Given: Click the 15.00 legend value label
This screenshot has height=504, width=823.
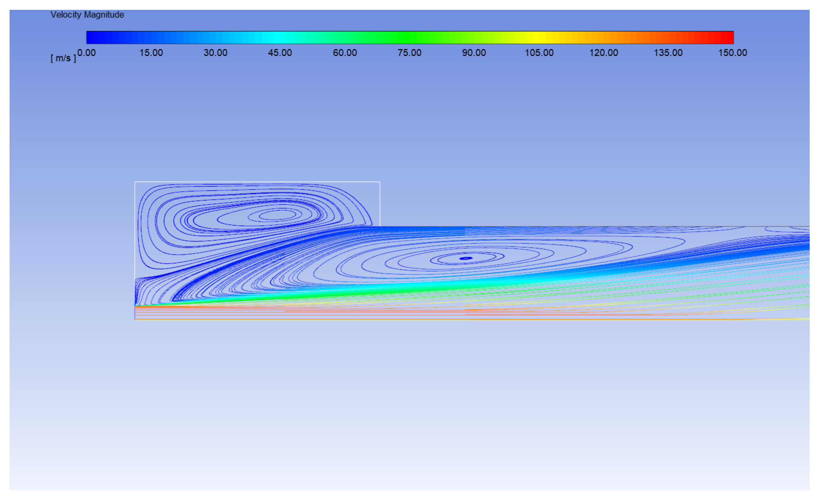Looking at the screenshot, I should [x=151, y=53].
